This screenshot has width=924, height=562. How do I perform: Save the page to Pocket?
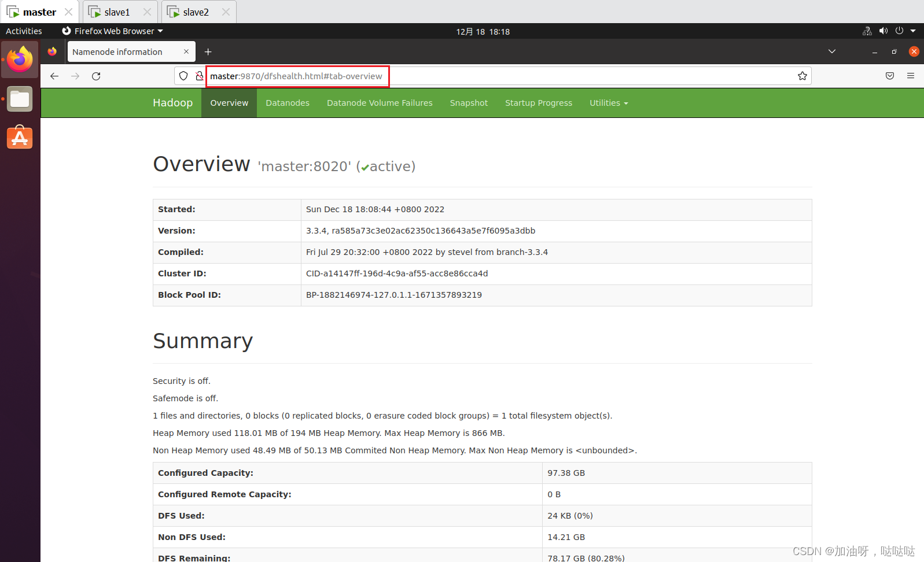pos(890,76)
